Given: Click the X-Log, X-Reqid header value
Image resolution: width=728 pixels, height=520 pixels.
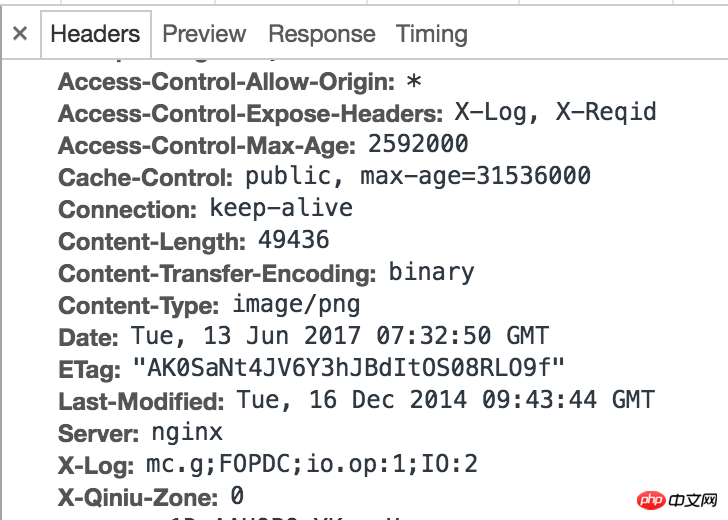Looking at the screenshot, I should point(555,112).
